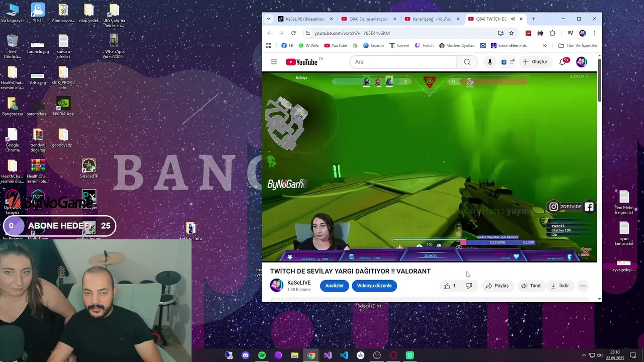This screenshot has width=644, height=362.
Task: Reload the page in Chrome
Action: coord(293,33)
